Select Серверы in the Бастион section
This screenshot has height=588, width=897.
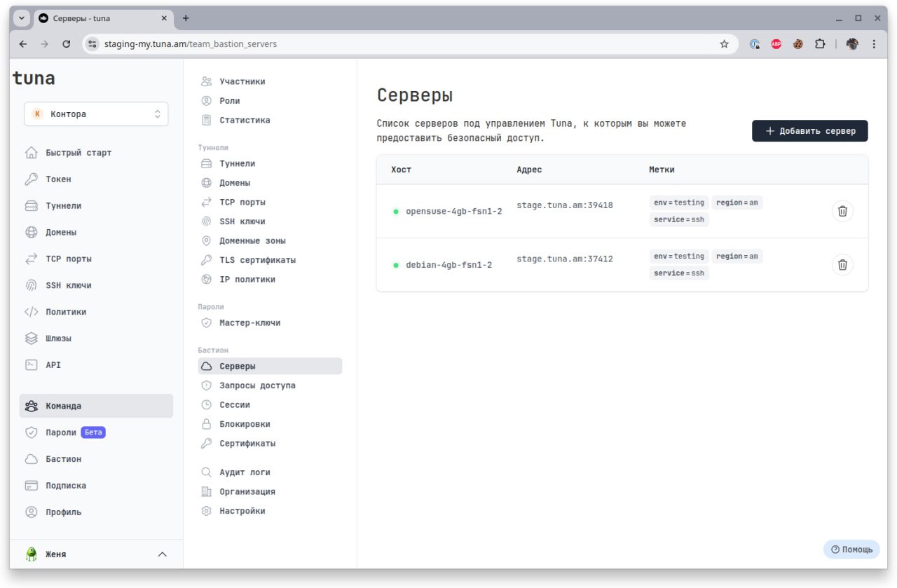pyautogui.click(x=270, y=367)
